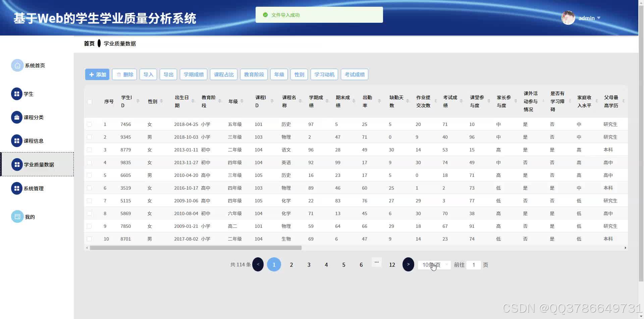
Task: Click the 首页 breadcrumb link
Action: [89, 44]
